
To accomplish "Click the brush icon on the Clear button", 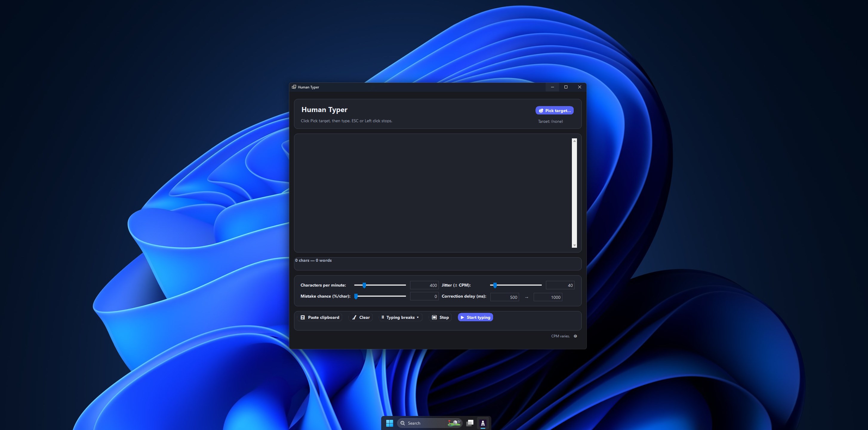I will tap(355, 317).
